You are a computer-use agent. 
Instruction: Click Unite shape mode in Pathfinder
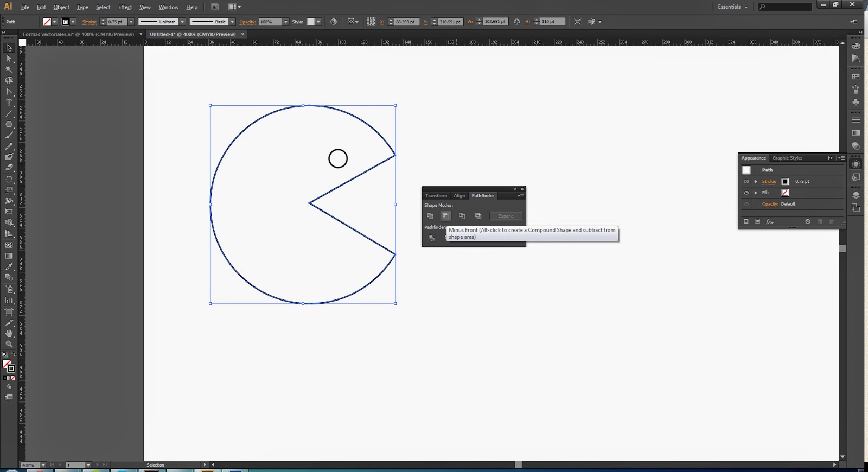click(430, 216)
